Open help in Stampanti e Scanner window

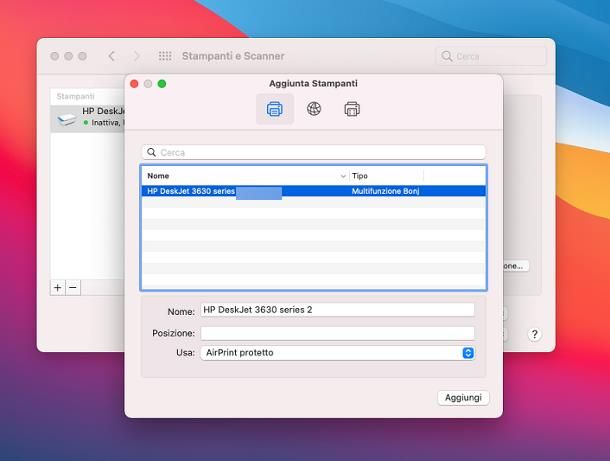pos(535,334)
